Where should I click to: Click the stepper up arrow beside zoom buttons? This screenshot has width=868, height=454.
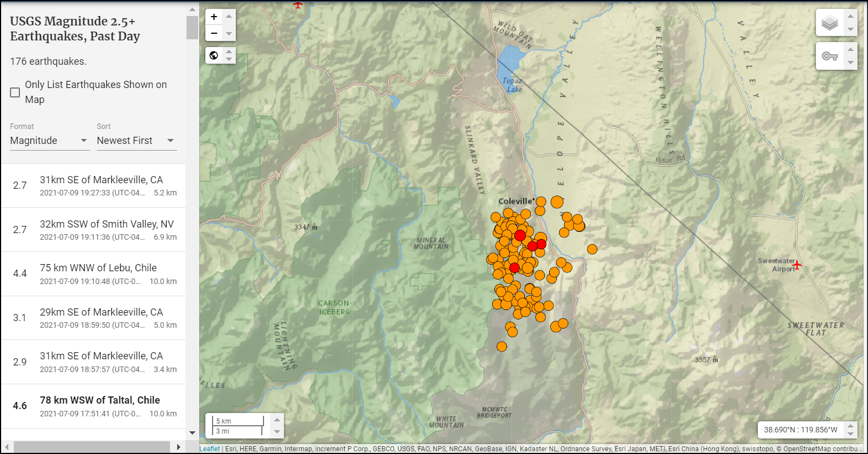point(229,16)
